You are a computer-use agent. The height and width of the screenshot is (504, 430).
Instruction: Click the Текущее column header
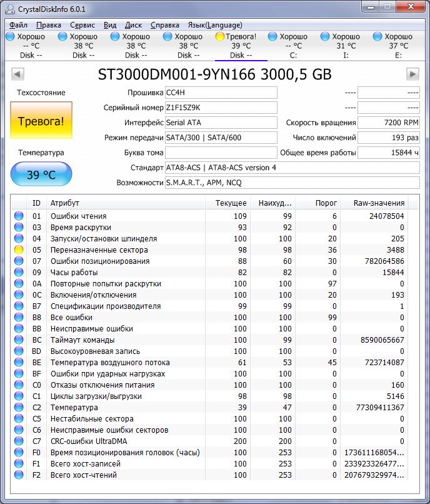point(227,203)
